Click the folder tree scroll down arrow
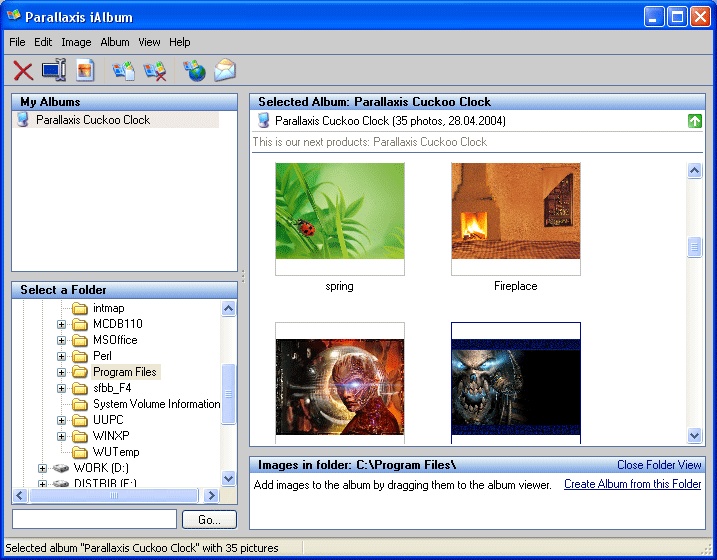The image size is (717, 560). pos(229,479)
